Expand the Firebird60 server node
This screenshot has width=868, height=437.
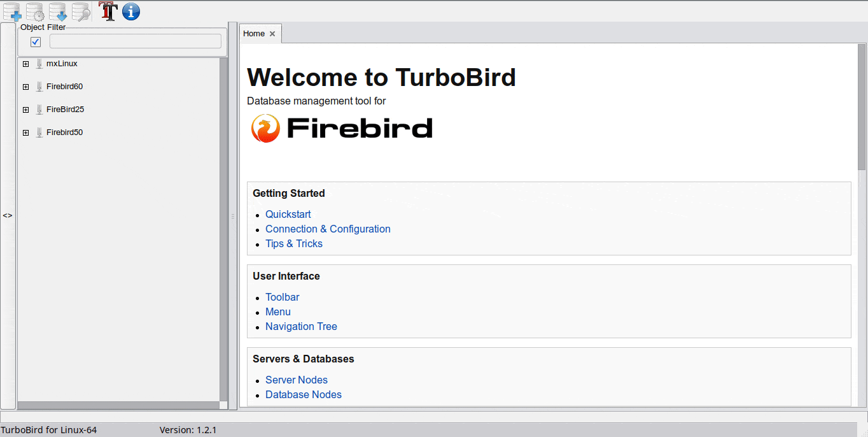click(x=25, y=87)
